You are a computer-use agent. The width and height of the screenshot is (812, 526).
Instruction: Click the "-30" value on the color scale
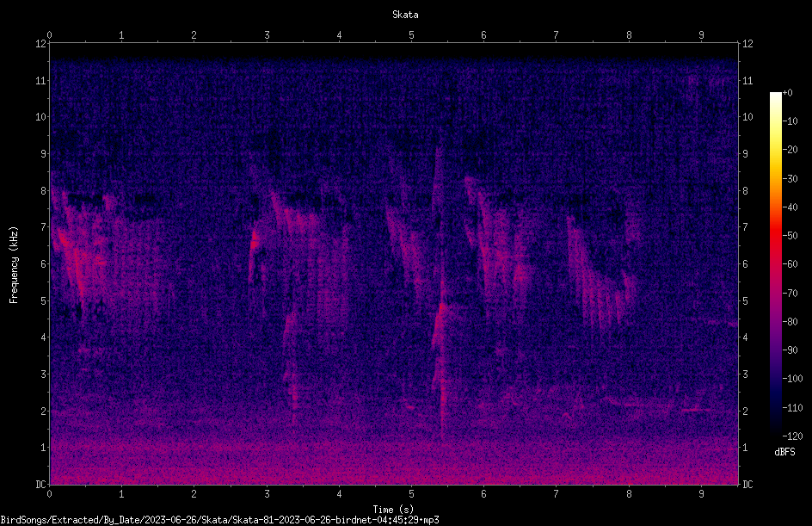point(790,179)
